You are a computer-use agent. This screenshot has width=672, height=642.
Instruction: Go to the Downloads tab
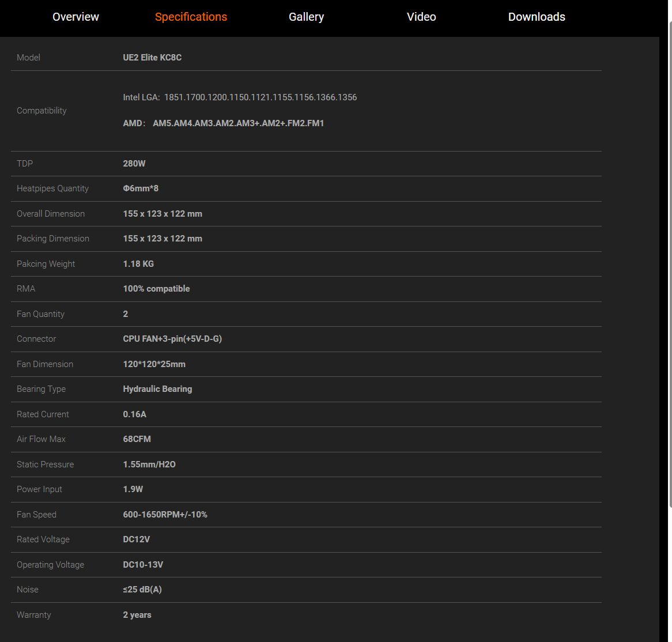click(537, 17)
